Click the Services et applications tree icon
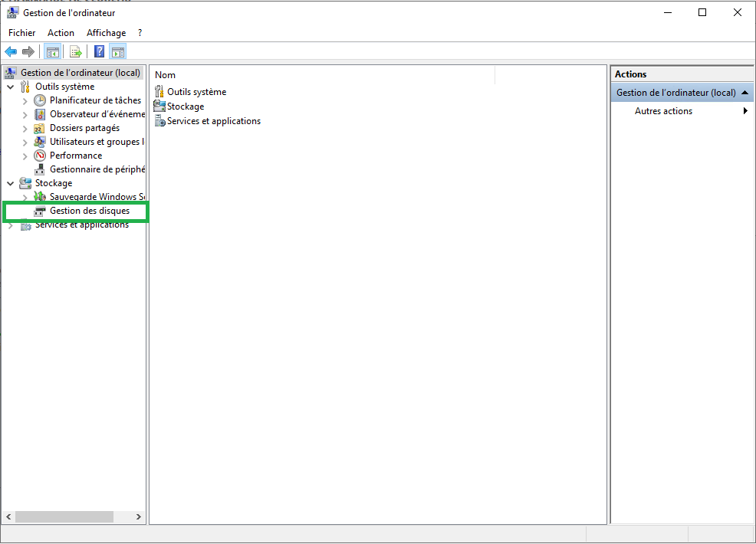Image resolution: width=756 pixels, height=544 pixels. point(25,225)
